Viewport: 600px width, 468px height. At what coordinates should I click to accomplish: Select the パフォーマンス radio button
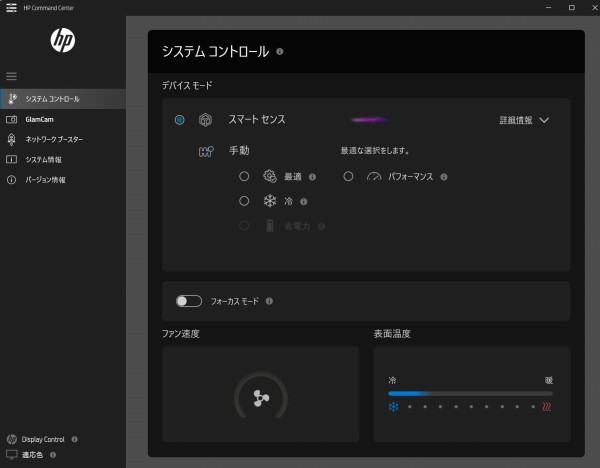pyautogui.click(x=348, y=176)
